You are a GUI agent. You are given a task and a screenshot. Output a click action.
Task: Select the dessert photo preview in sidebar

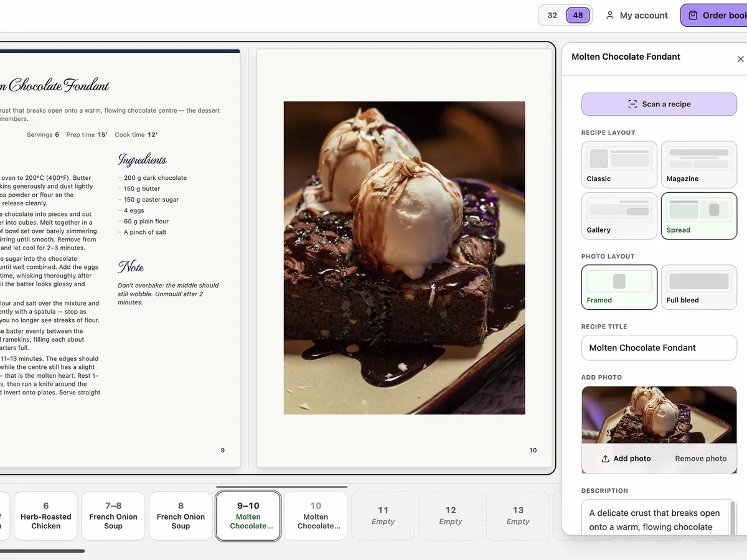coord(659,415)
